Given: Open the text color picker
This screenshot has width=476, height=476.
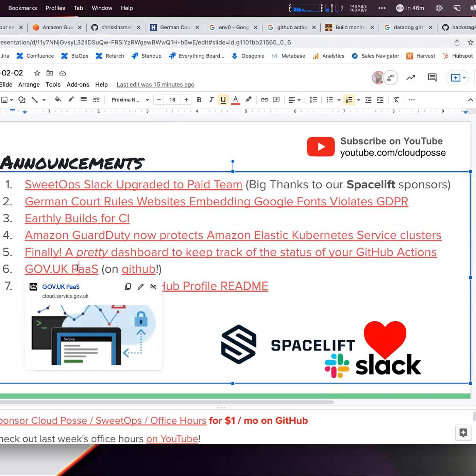Looking at the screenshot, I should 235,100.
